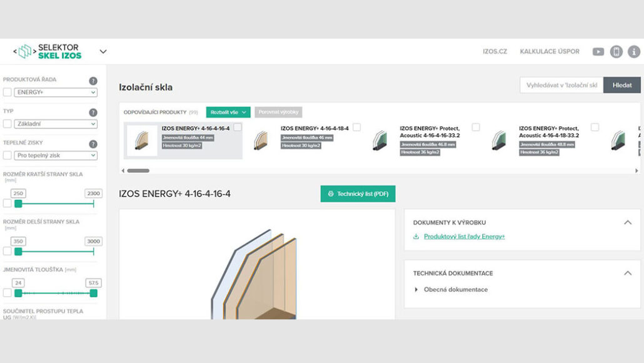The width and height of the screenshot is (644, 363).
Task: Open the Základní type dropdown
Action: (x=56, y=124)
